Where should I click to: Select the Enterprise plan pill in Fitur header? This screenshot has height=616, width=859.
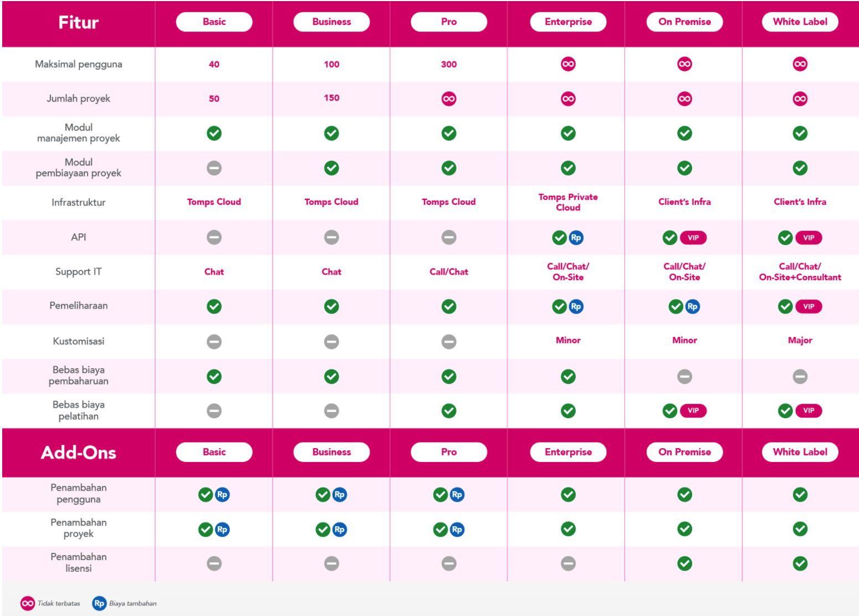(x=568, y=22)
